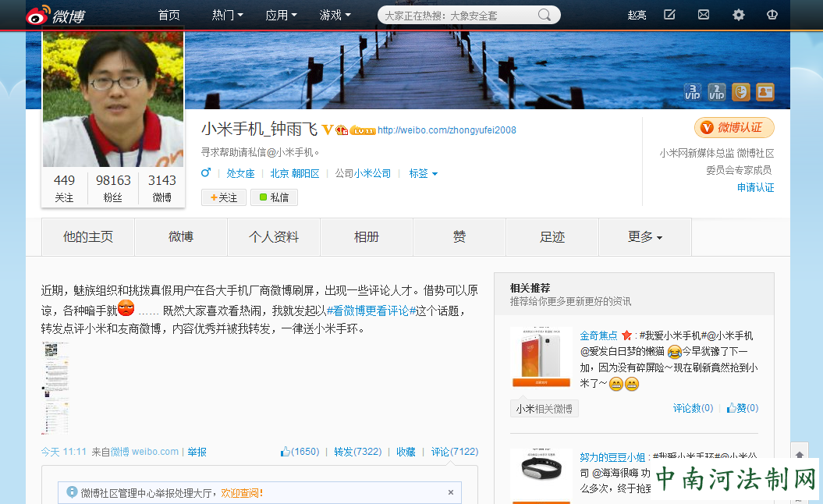Click the 评论数(0) link
The image size is (823, 504).
(x=693, y=408)
